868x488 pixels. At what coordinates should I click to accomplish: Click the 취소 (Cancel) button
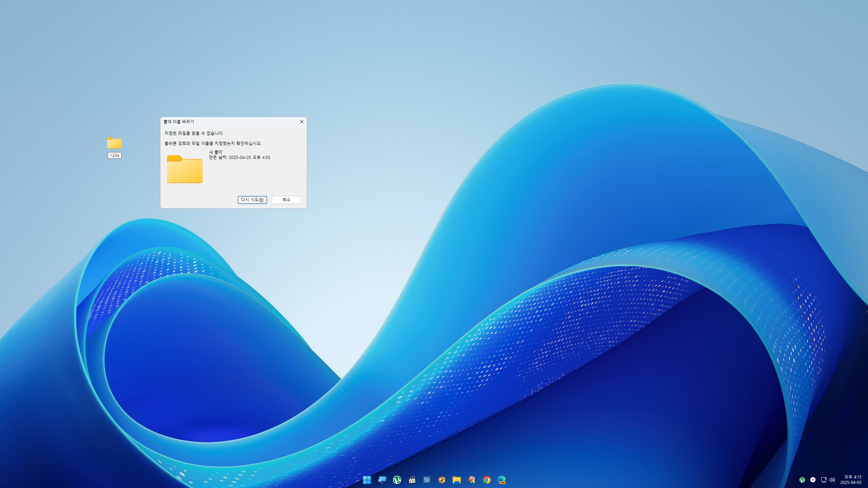coord(287,200)
